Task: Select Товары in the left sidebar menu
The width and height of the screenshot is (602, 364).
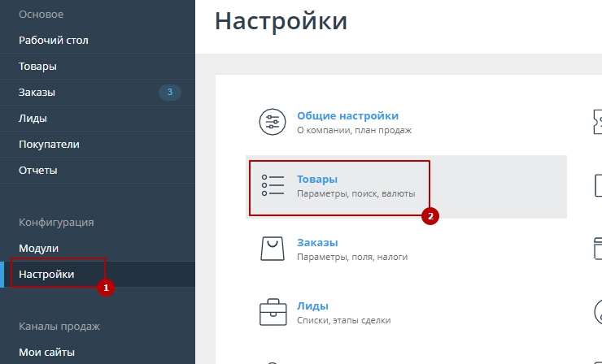Action: click(x=37, y=66)
